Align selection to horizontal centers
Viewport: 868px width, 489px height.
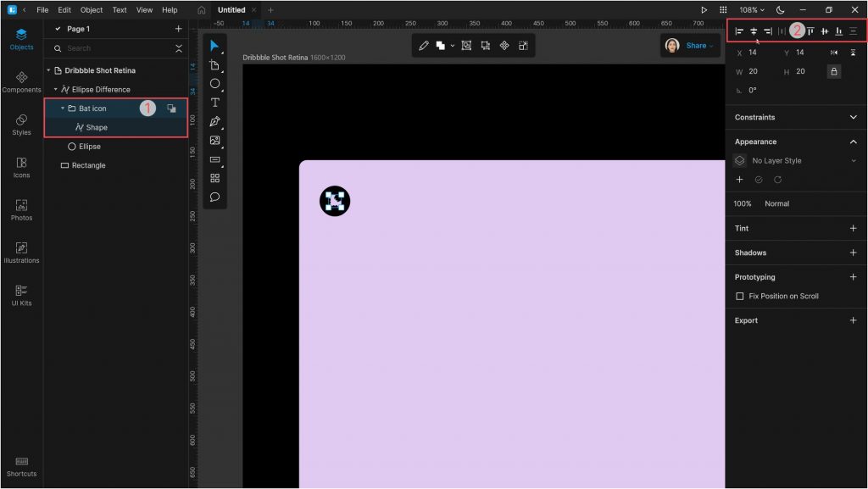click(754, 31)
